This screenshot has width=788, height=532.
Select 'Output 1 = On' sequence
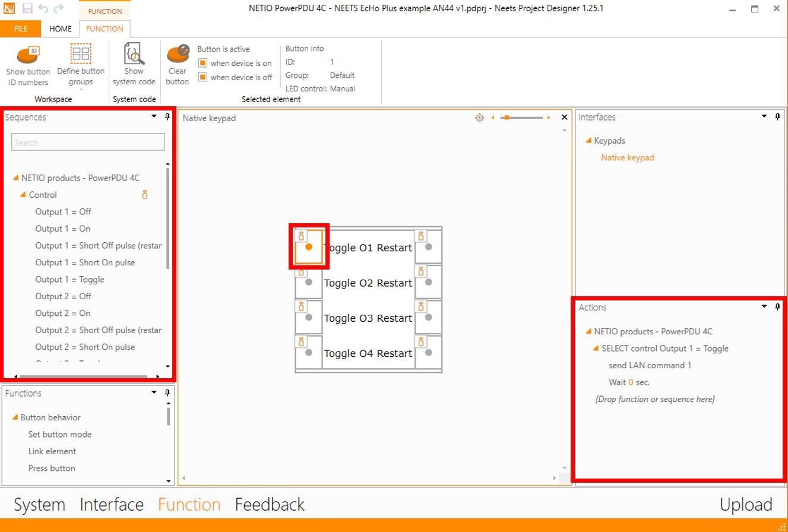(63, 229)
